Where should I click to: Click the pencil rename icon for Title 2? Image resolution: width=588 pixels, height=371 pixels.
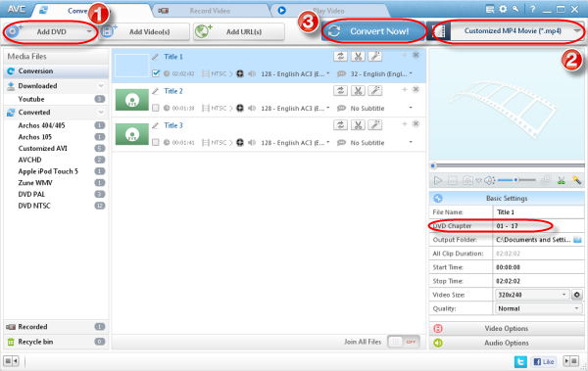coord(155,91)
